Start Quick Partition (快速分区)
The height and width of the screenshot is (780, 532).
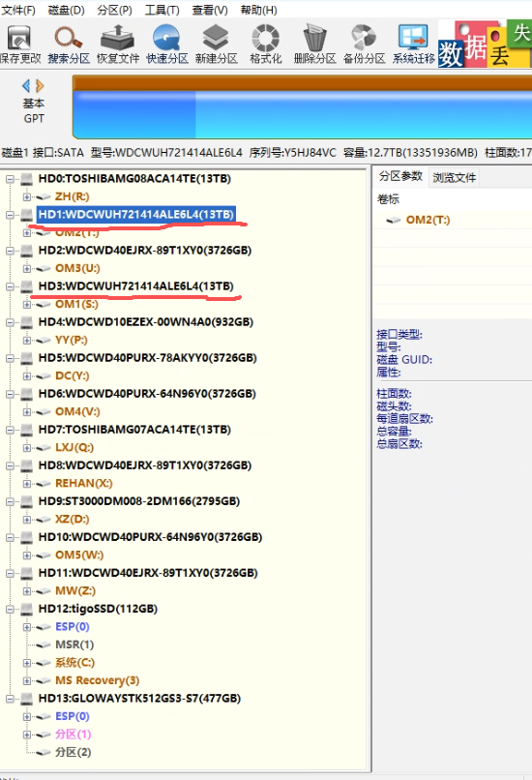(167, 45)
